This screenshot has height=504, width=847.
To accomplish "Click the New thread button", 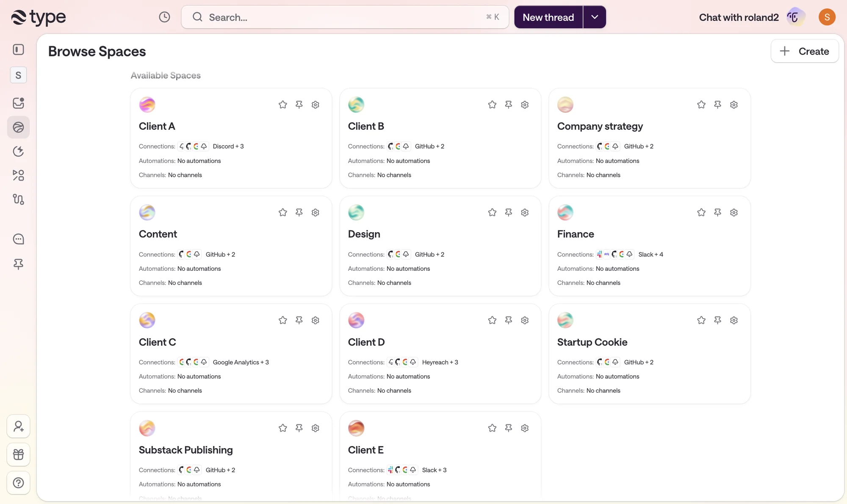I will click(548, 17).
